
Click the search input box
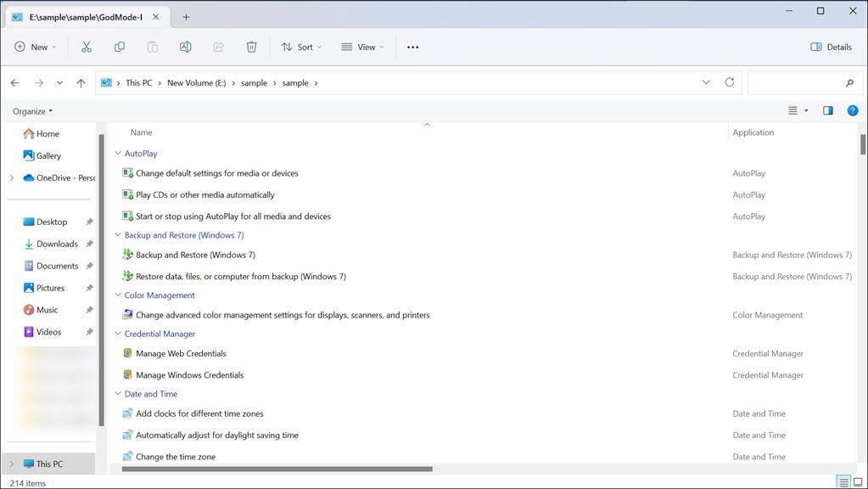[x=793, y=83]
